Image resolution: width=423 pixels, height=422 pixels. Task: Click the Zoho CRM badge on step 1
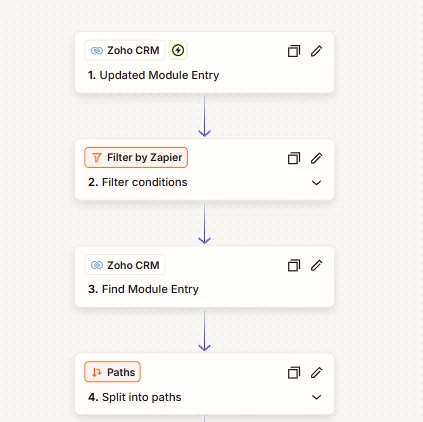[125, 50]
